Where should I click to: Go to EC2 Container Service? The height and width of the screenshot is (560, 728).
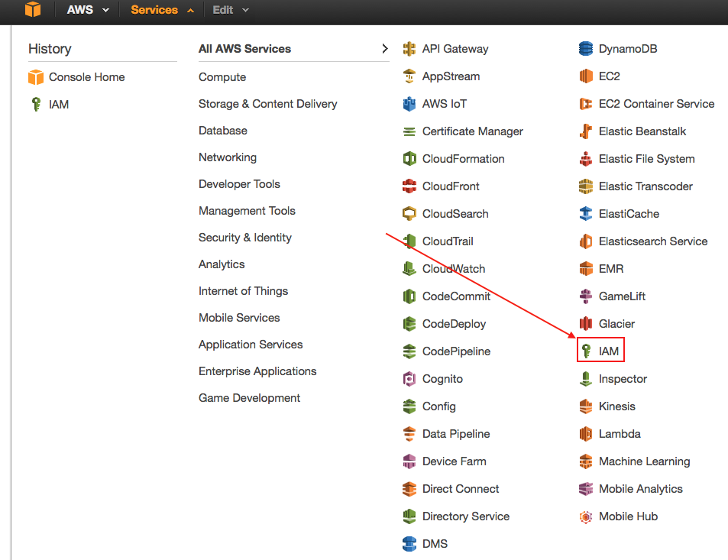[656, 104]
